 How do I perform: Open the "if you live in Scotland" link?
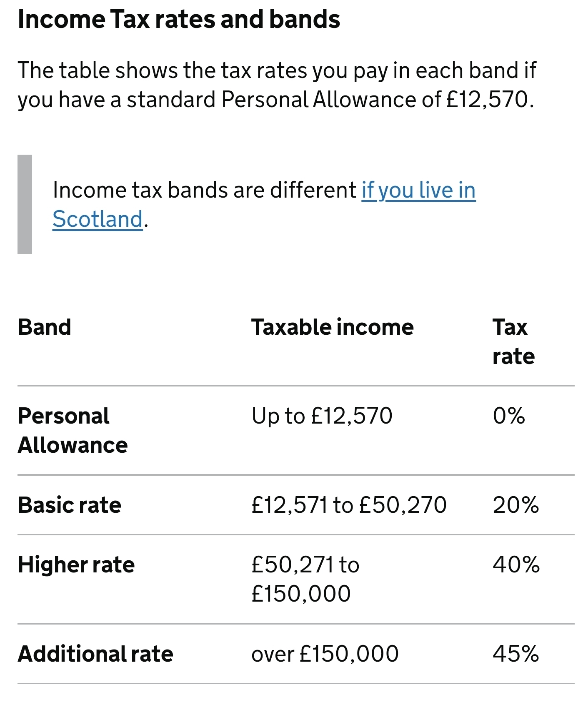(x=418, y=191)
